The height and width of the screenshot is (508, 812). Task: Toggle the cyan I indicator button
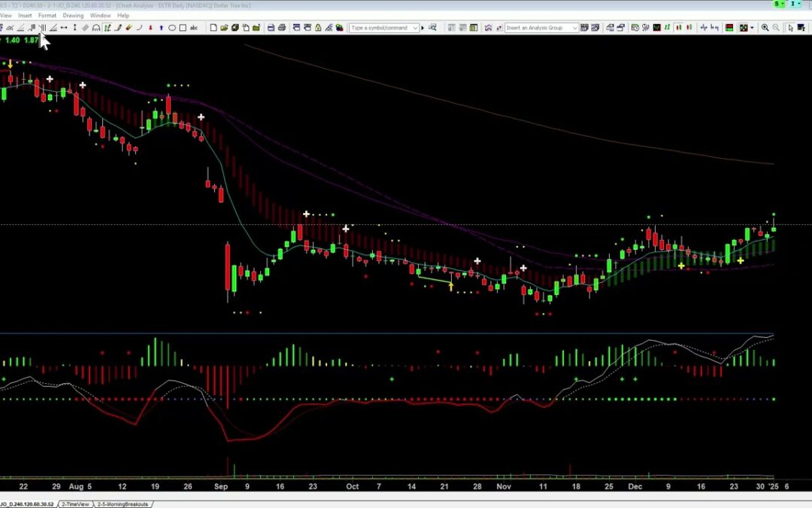(x=793, y=5)
